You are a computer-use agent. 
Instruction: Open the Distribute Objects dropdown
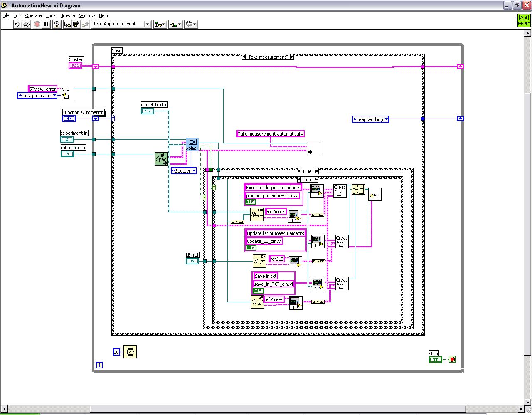[175, 24]
